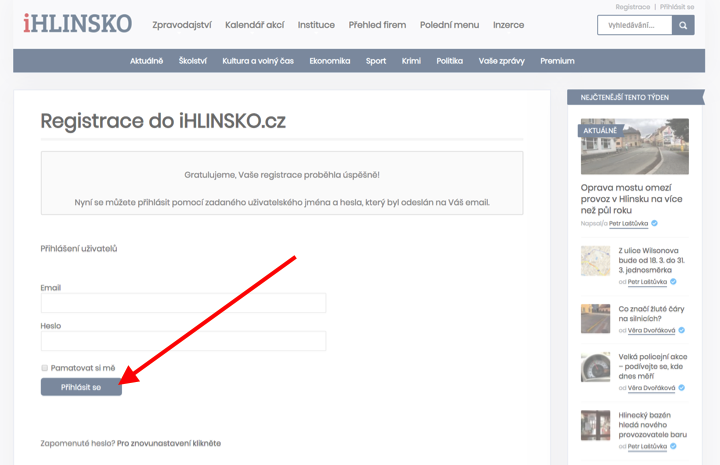Open article Velká policejní akce
The width and height of the screenshot is (720, 465).
point(652,366)
